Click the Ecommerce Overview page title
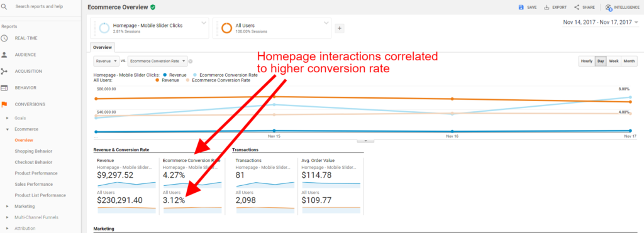 pyautogui.click(x=118, y=7)
